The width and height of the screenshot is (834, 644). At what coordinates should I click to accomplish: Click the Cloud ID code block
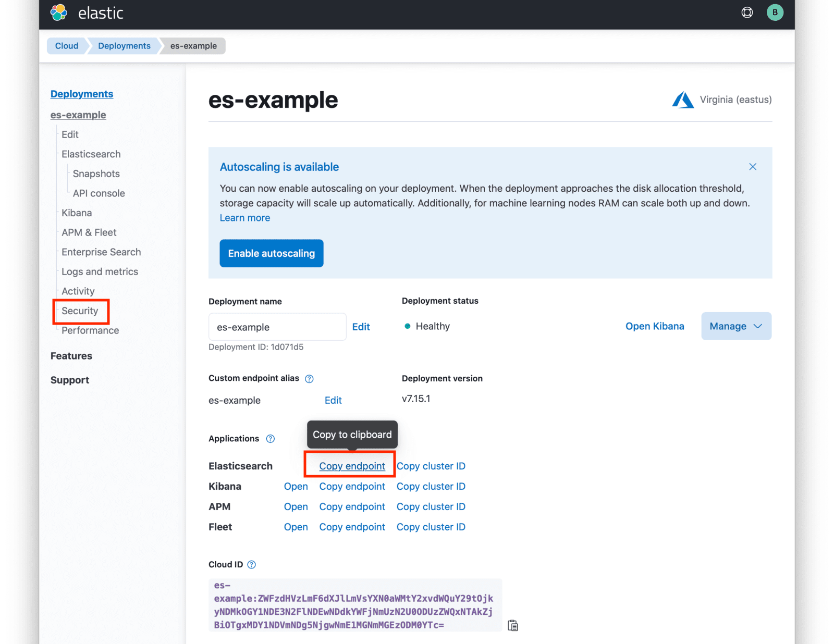coord(355,605)
